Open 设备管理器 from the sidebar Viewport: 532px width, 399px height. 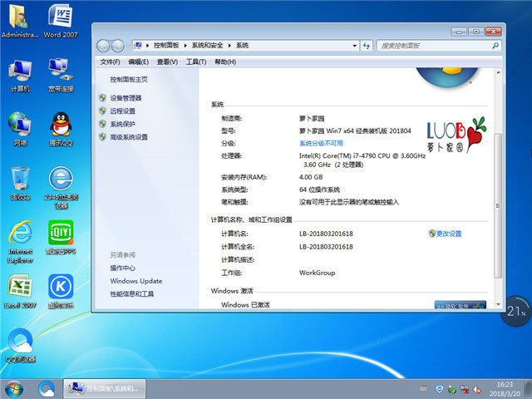coord(126,98)
